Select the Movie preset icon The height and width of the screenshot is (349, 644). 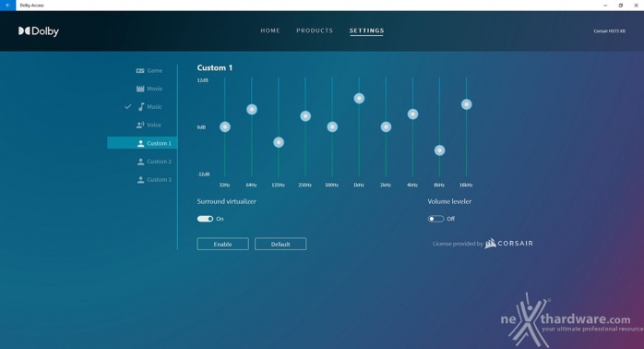(140, 89)
